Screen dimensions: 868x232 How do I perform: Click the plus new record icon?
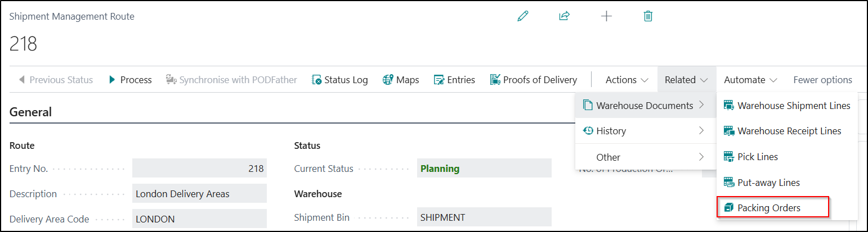tap(606, 16)
